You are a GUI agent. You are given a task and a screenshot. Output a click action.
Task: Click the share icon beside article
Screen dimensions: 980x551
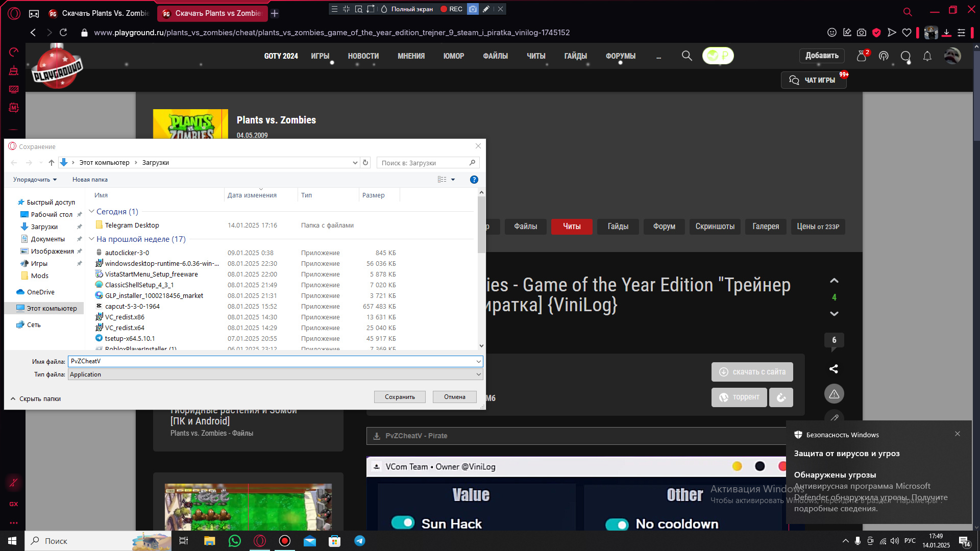[834, 368]
